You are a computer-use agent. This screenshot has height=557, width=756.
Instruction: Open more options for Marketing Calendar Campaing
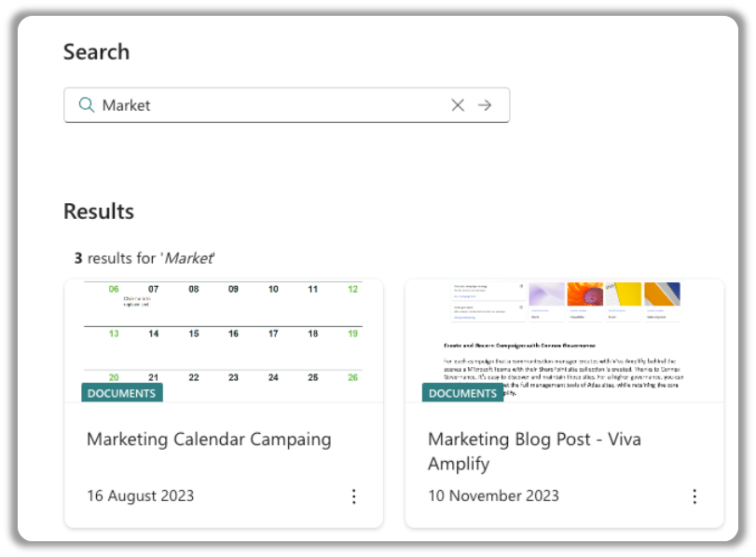click(354, 496)
